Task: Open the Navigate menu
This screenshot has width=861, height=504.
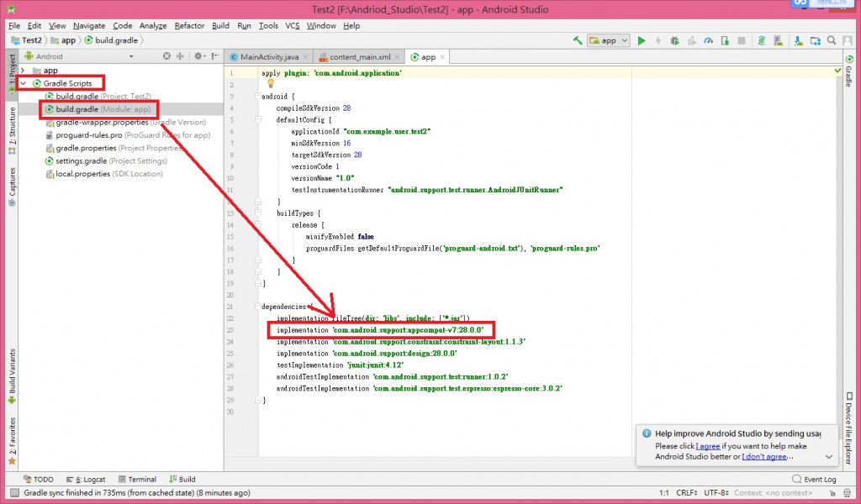Action: (89, 26)
